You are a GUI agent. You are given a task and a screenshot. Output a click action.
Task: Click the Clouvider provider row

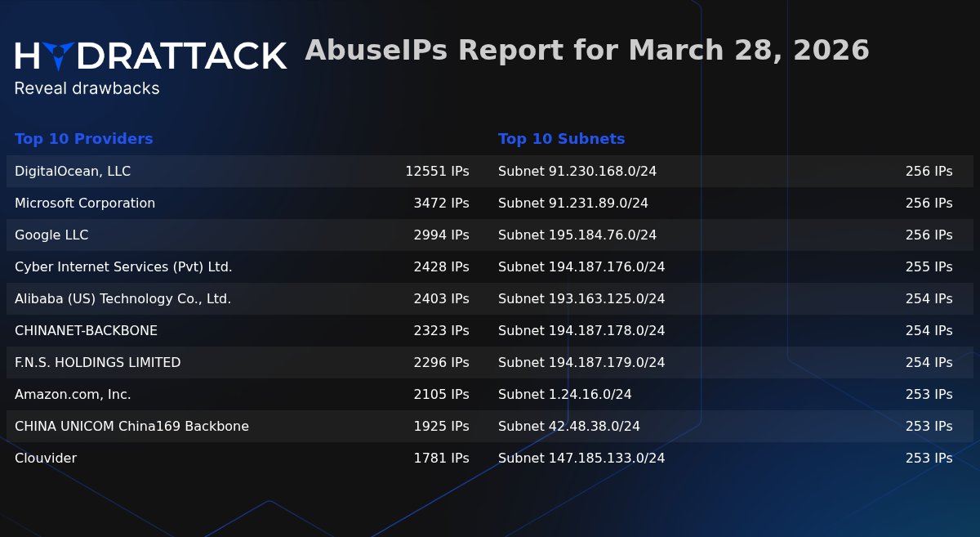click(46, 459)
